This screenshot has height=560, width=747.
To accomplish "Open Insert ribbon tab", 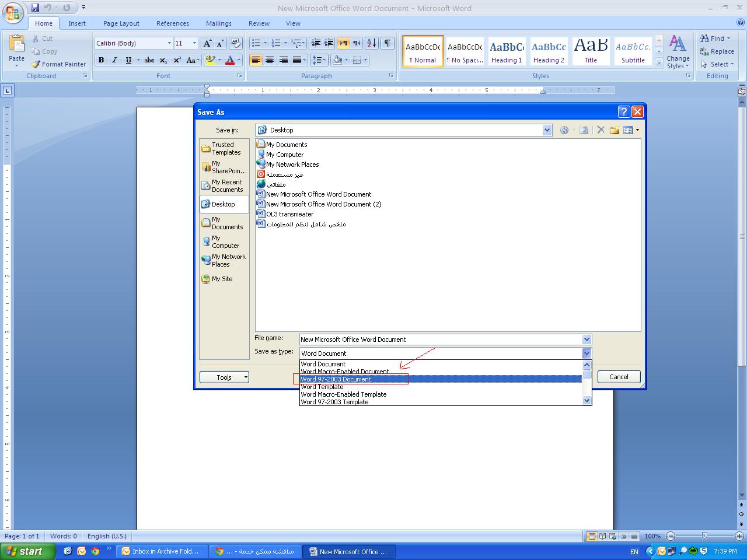I will [x=77, y=23].
